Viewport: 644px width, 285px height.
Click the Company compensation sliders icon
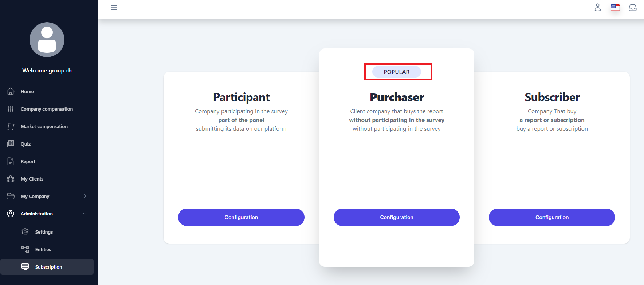[11, 109]
